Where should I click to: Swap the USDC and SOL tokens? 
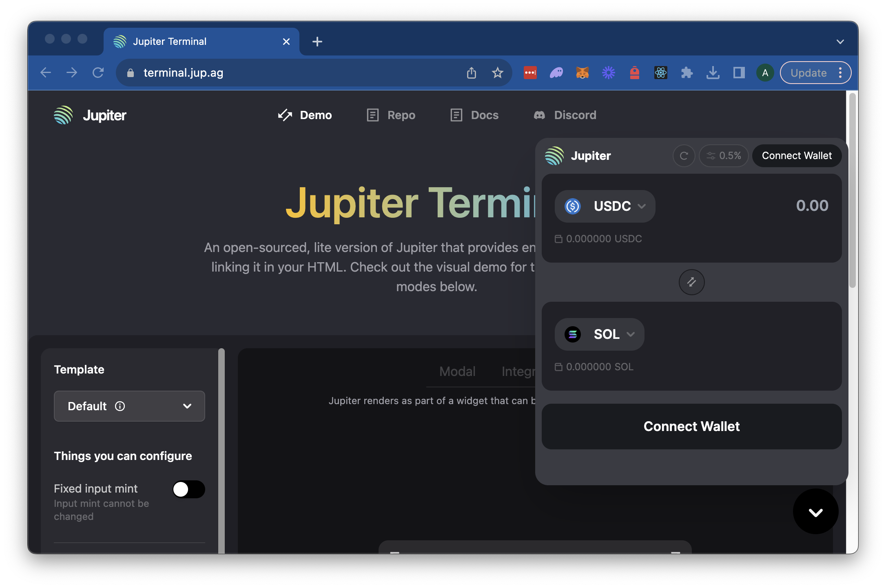691,282
